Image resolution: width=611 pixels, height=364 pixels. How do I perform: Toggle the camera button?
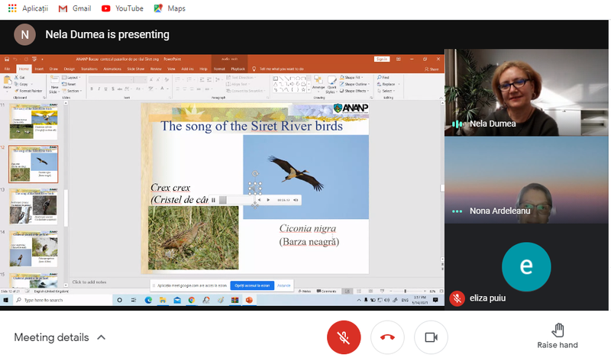click(431, 337)
